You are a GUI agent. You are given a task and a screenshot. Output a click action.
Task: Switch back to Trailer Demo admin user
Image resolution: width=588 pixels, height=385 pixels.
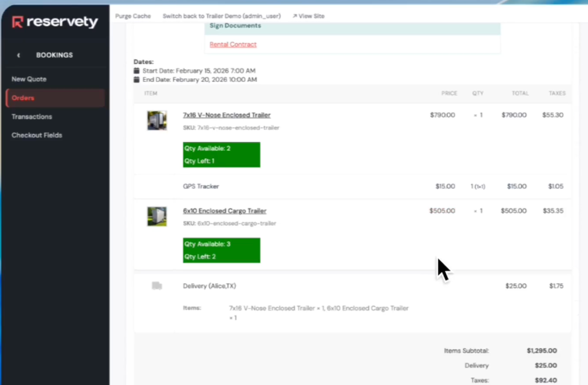point(221,16)
